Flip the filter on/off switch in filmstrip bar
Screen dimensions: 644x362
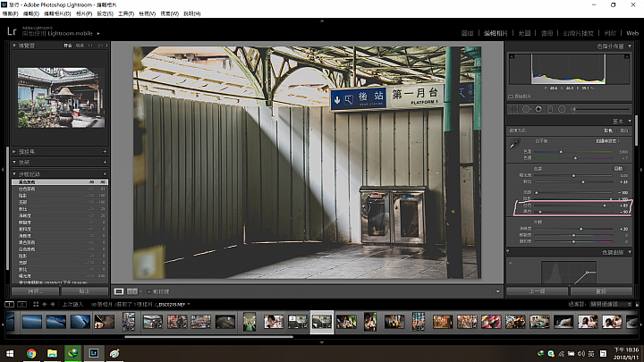[637, 304]
